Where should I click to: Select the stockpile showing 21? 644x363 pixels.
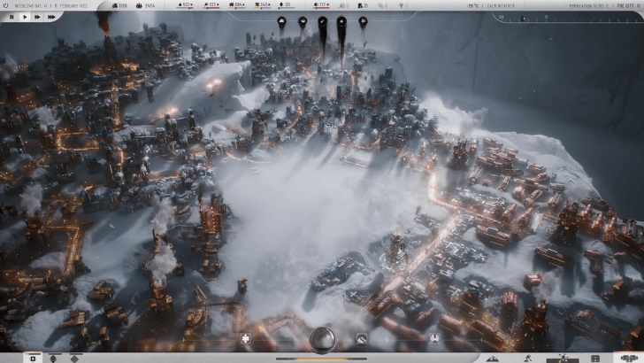(x=363, y=6)
